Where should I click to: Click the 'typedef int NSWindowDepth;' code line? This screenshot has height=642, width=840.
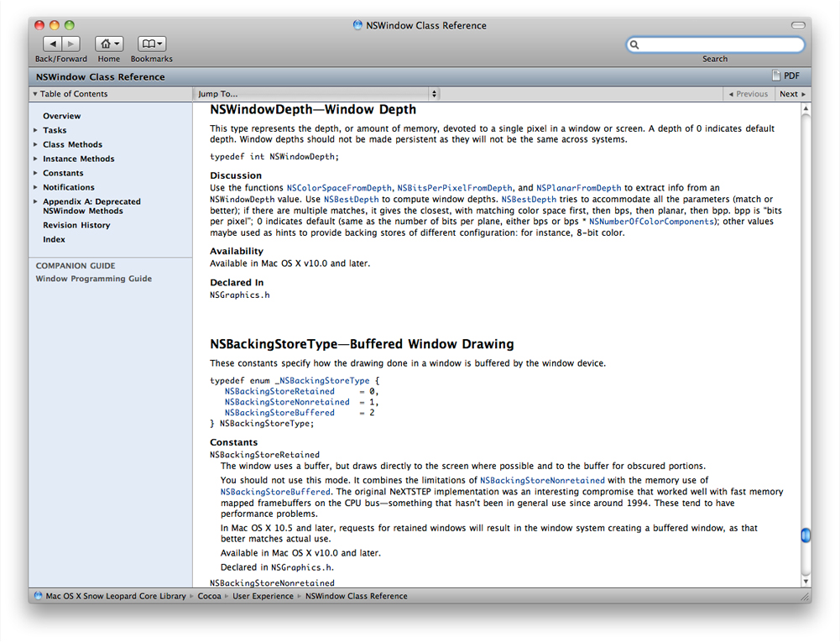pos(274,156)
